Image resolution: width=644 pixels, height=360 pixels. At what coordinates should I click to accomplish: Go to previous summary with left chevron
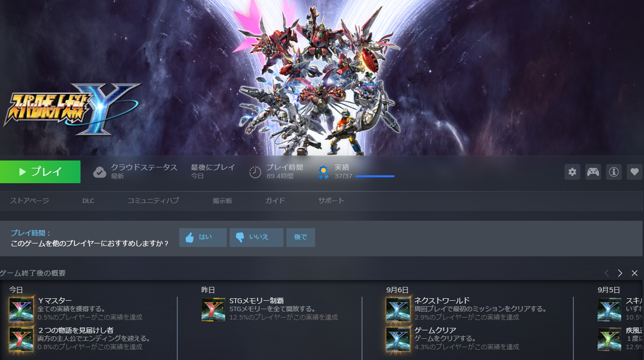click(x=606, y=273)
